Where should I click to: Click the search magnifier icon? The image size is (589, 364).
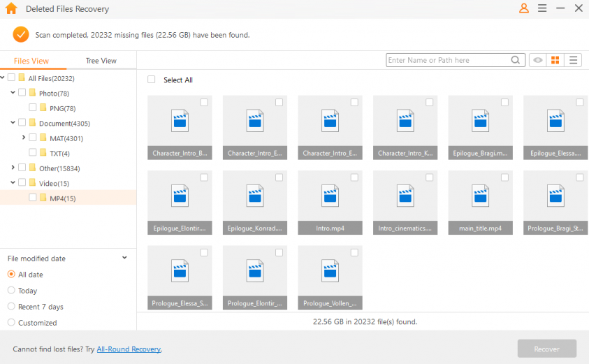click(x=516, y=61)
